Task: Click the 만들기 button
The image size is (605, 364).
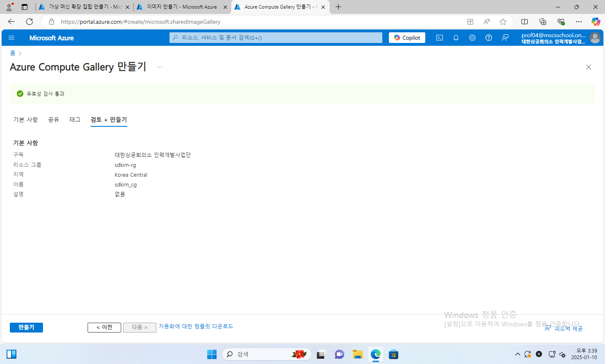Action: 26,328
